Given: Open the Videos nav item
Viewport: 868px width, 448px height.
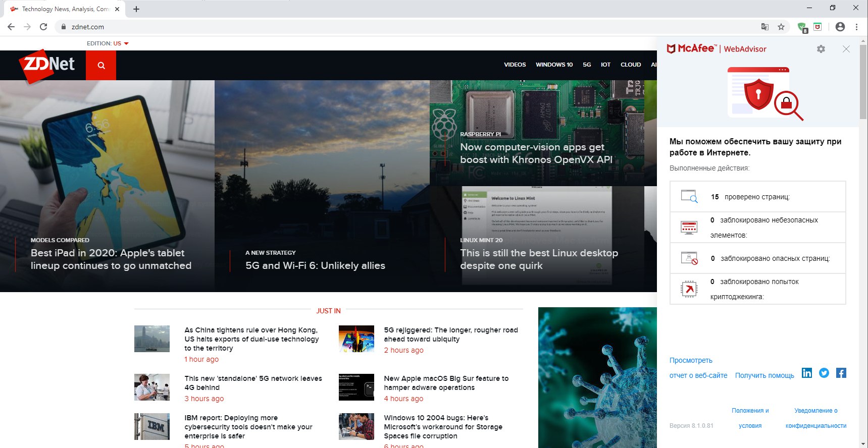Looking at the screenshot, I should click(515, 65).
